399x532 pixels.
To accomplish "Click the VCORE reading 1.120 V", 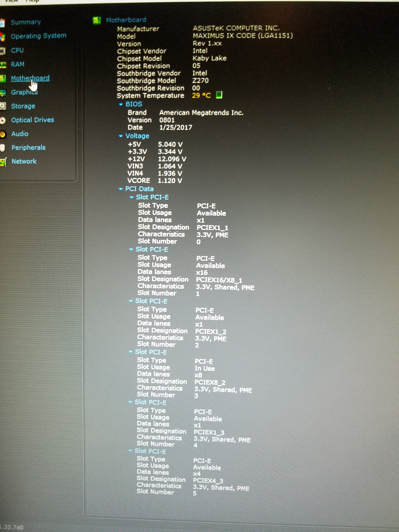I will pos(170,181).
